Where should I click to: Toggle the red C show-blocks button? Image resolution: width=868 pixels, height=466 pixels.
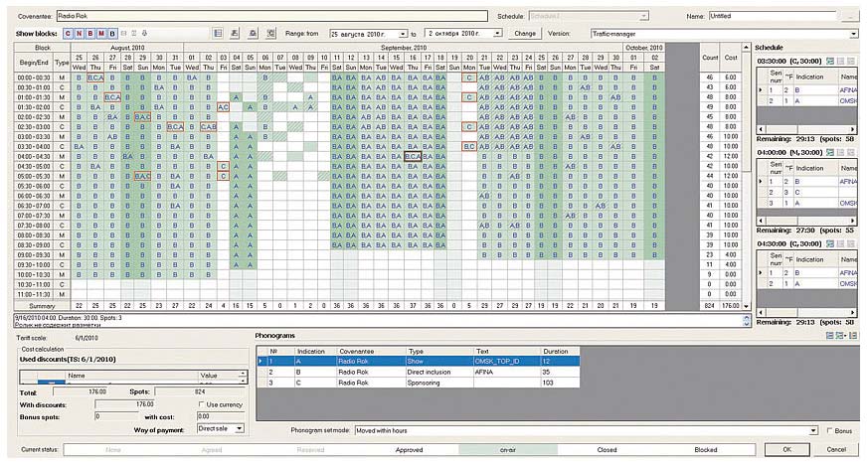pos(68,34)
